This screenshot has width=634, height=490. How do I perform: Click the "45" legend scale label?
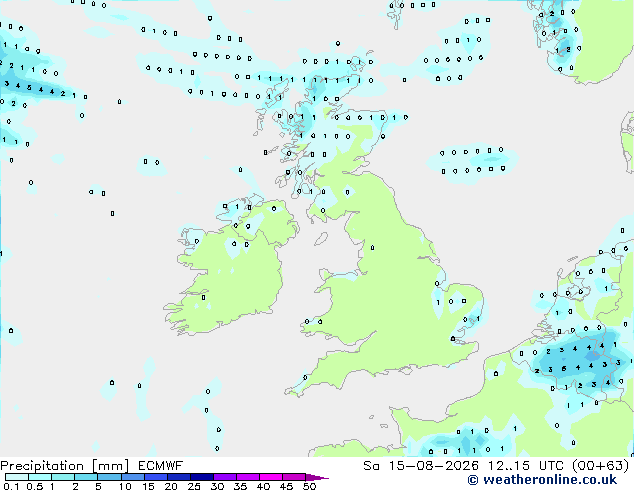286,486
